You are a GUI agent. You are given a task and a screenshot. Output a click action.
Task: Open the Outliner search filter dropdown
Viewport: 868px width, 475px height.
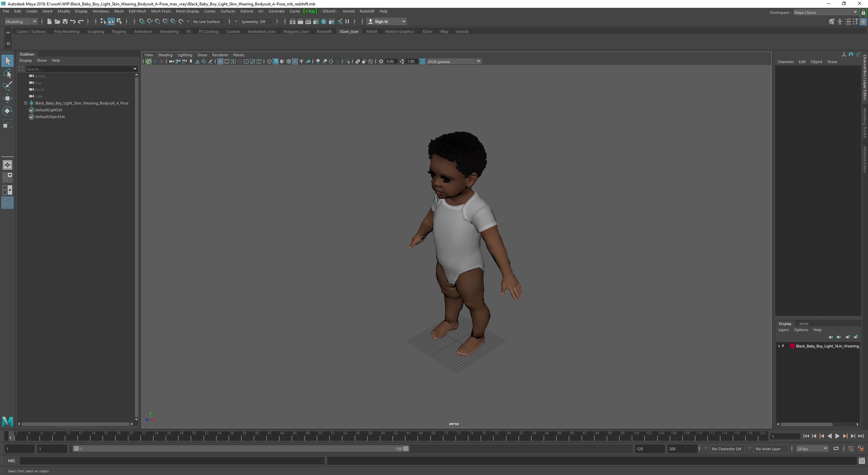[x=135, y=69]
